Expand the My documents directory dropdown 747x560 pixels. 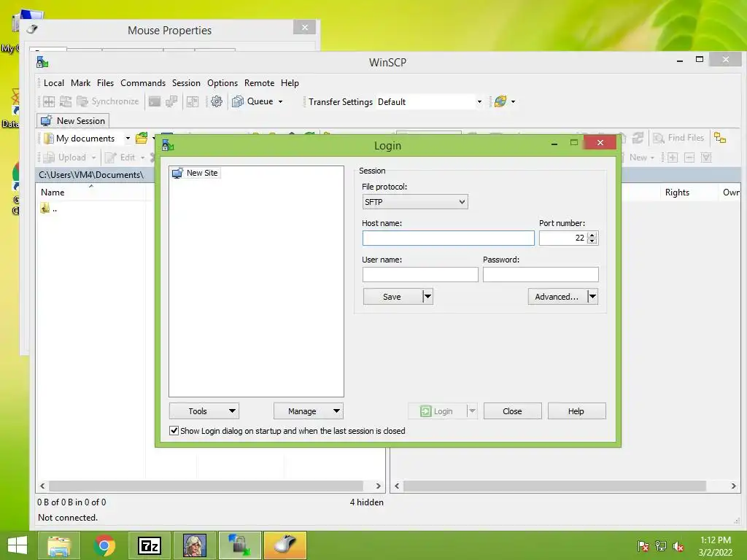coord(128,138)
